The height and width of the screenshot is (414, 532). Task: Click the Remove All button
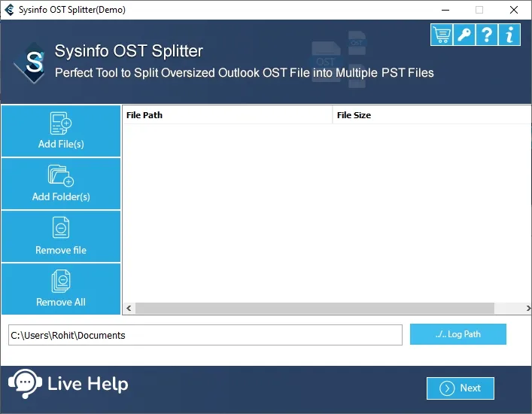[x=61, y=289]
